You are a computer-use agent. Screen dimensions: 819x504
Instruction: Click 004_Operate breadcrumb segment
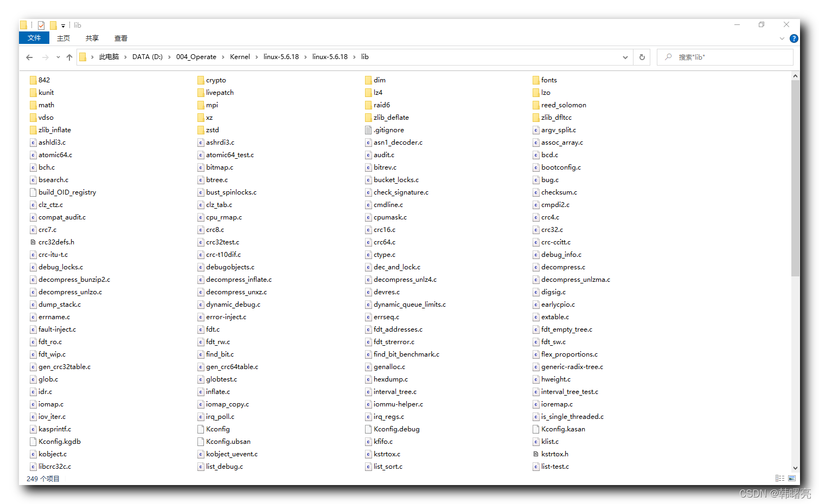coord(196,57)
